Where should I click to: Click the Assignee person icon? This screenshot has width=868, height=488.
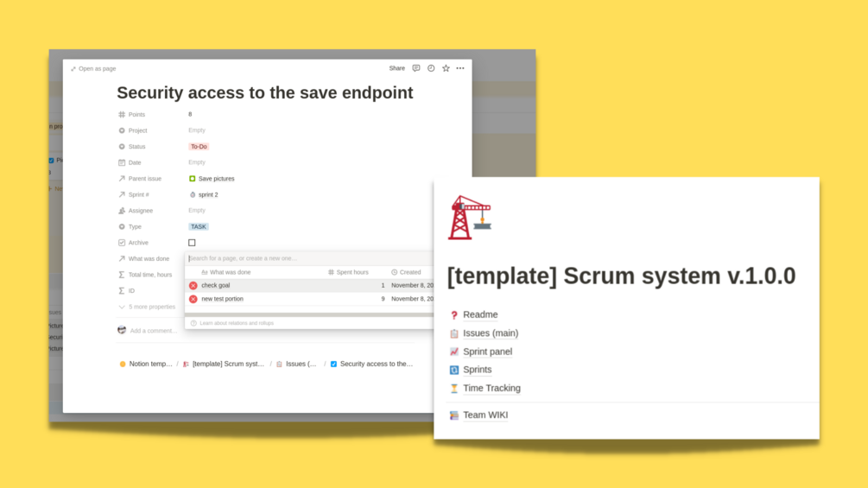[122, 211]
